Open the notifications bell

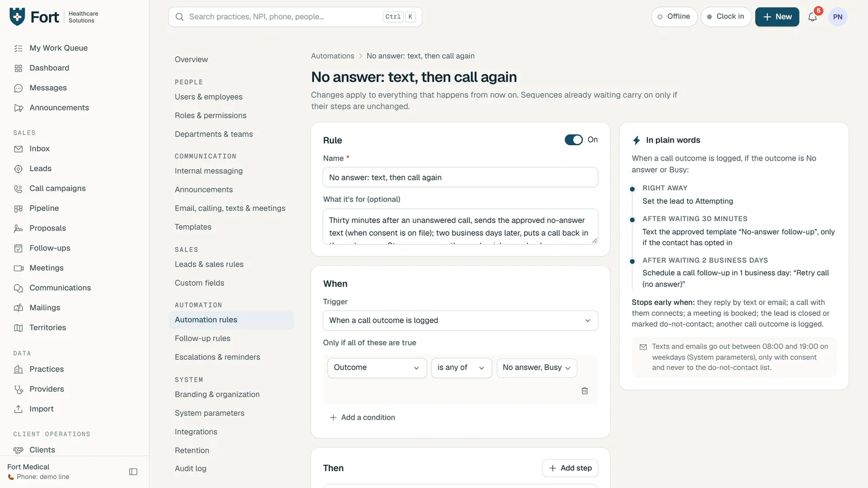click(x=813, y=17)
